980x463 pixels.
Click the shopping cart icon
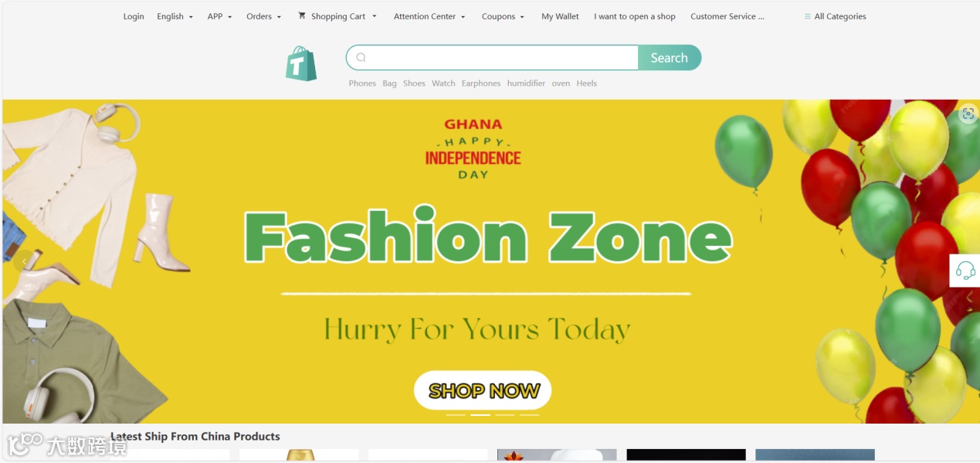pos(302,15)
